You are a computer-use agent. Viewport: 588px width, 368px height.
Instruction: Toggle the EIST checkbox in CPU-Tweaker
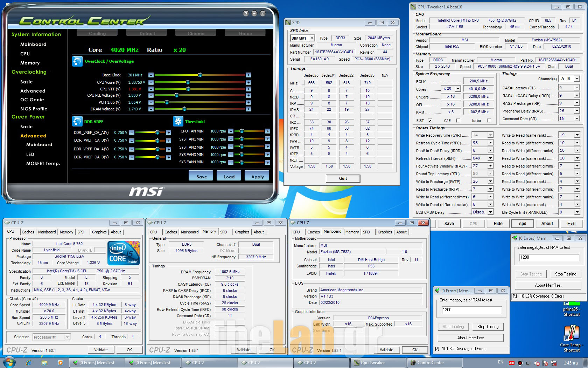[430, 121]
